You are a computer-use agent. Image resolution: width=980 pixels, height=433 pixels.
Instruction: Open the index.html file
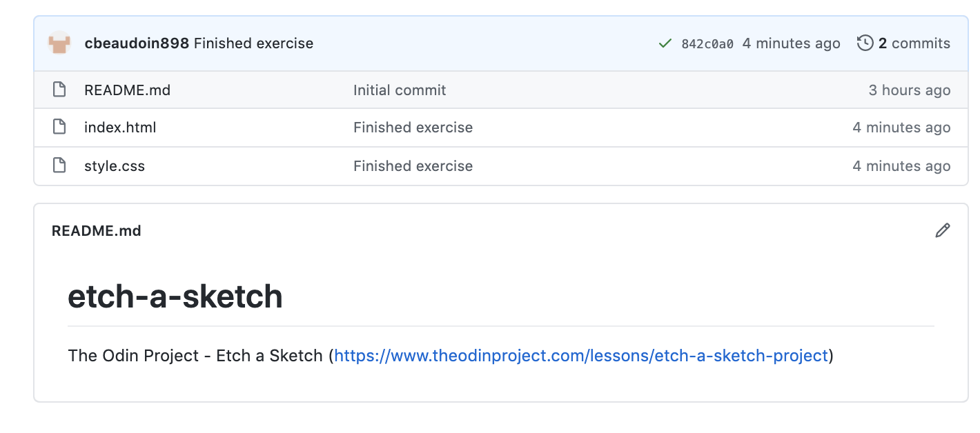pyautogui.click(x=120, y=128)
